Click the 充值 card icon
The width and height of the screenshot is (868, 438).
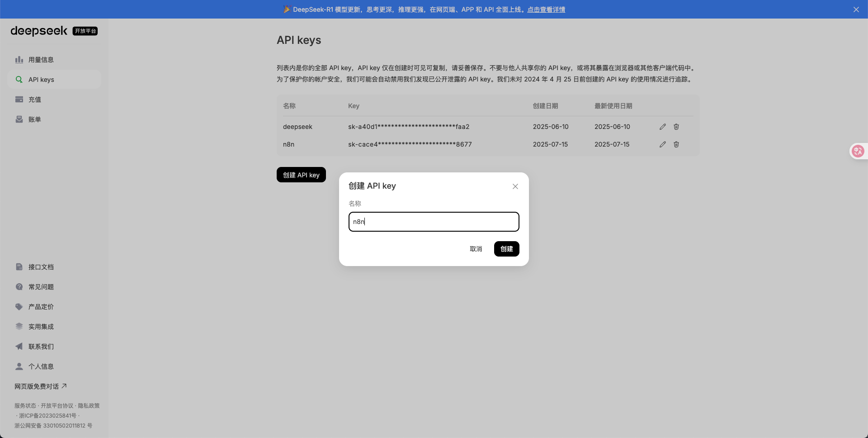19,100
